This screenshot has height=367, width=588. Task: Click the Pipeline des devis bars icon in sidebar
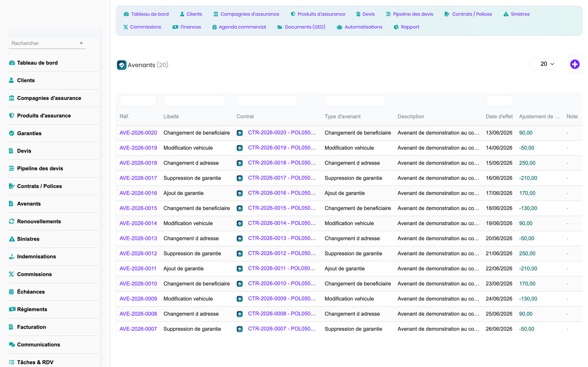(11, 168)
